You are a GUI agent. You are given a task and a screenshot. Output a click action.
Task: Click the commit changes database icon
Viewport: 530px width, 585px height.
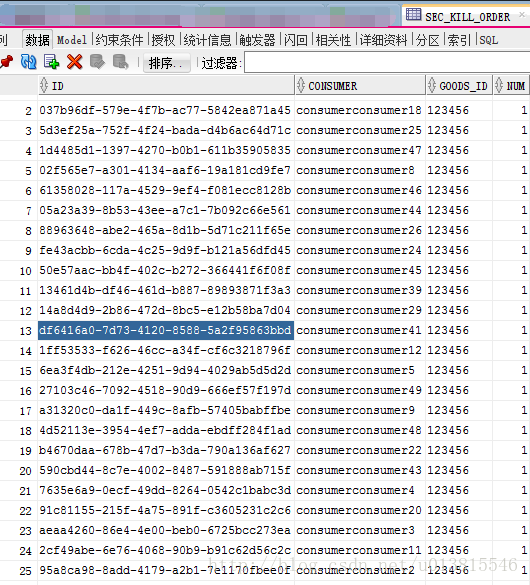coord(97,62)
